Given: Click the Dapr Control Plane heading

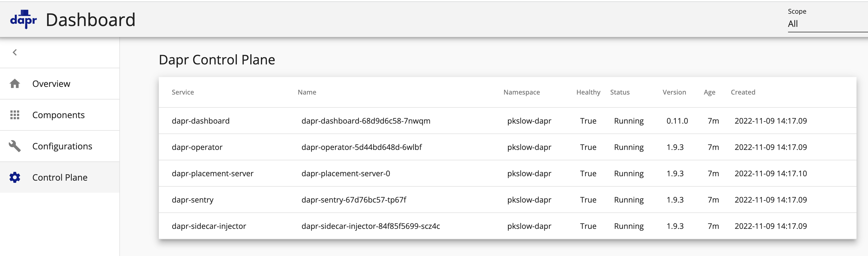Looking at the screenshot, I should [x=217, y=60].
